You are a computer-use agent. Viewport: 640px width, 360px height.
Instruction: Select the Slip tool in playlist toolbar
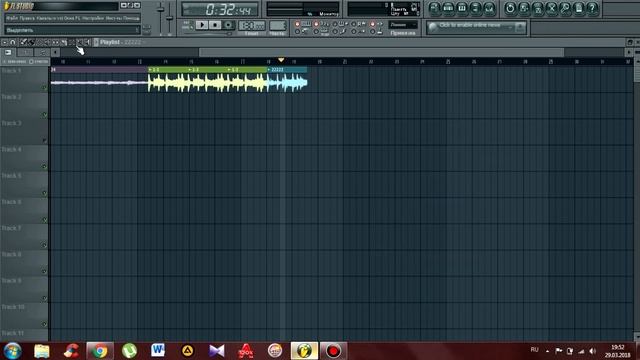point(55,42)
